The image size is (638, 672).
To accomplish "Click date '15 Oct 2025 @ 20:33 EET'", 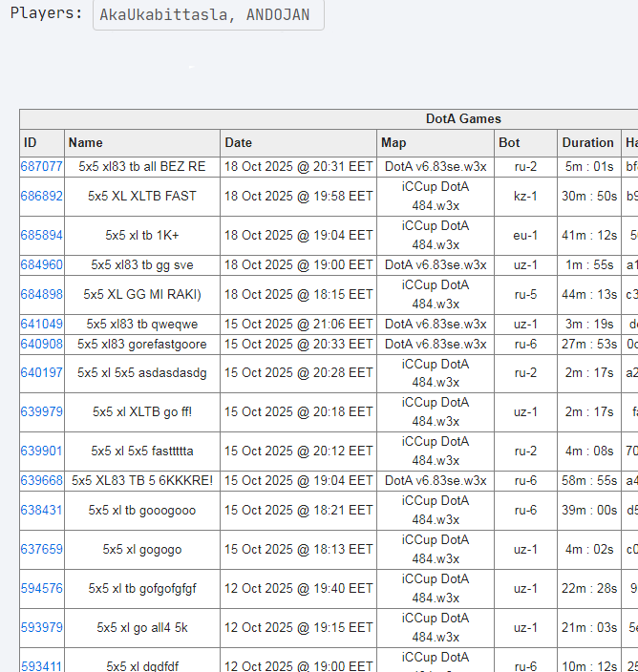I will pyautogui.click(x=298, y=345).
